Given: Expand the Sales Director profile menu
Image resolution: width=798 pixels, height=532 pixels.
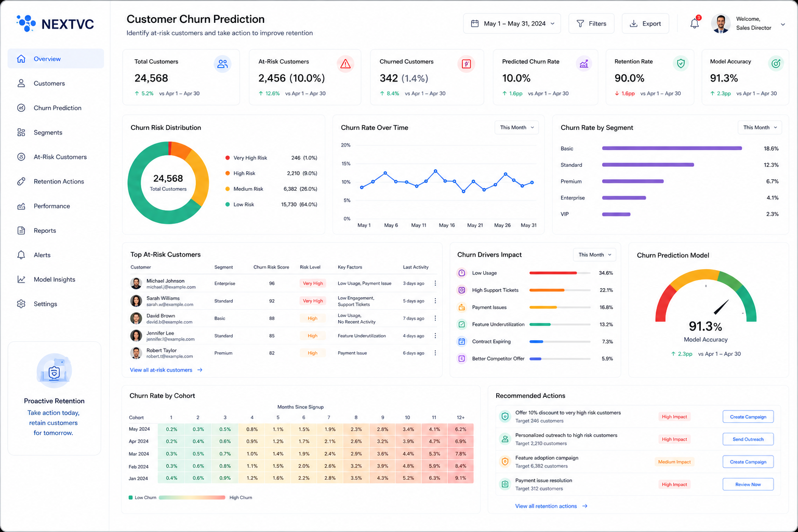Looking at the screenshot, I should click(783, 24).
